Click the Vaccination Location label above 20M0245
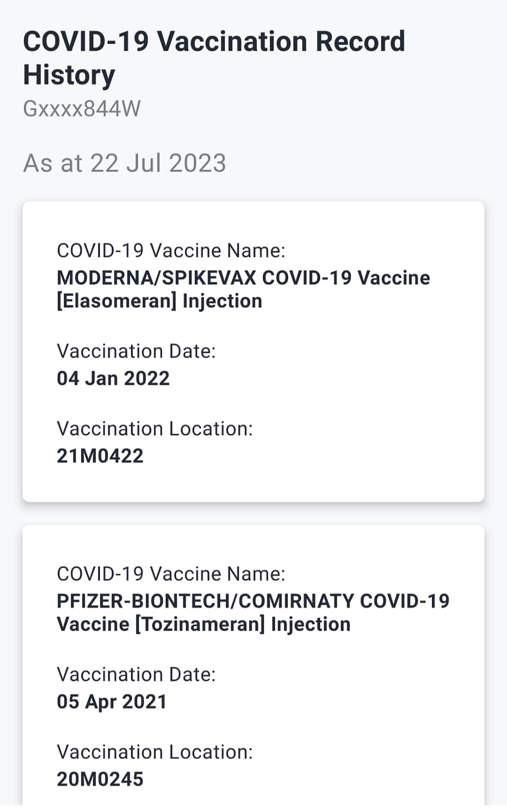 point(154,752)
